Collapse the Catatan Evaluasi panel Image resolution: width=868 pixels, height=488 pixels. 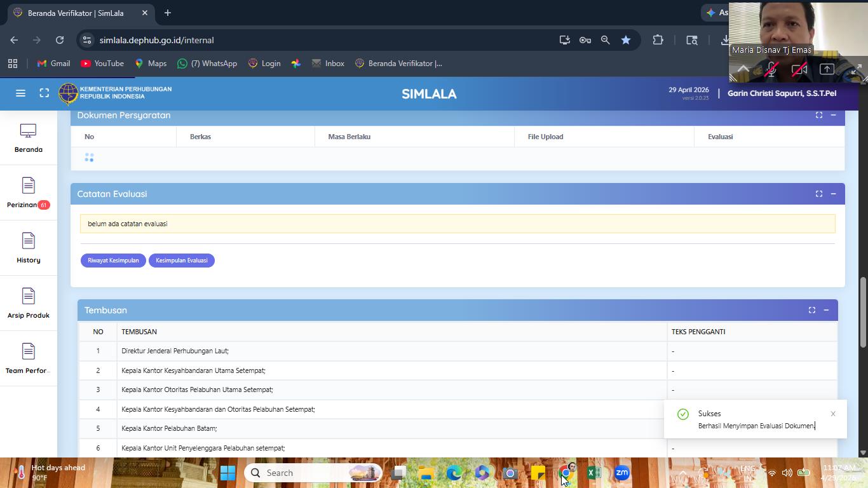point(833,194)
